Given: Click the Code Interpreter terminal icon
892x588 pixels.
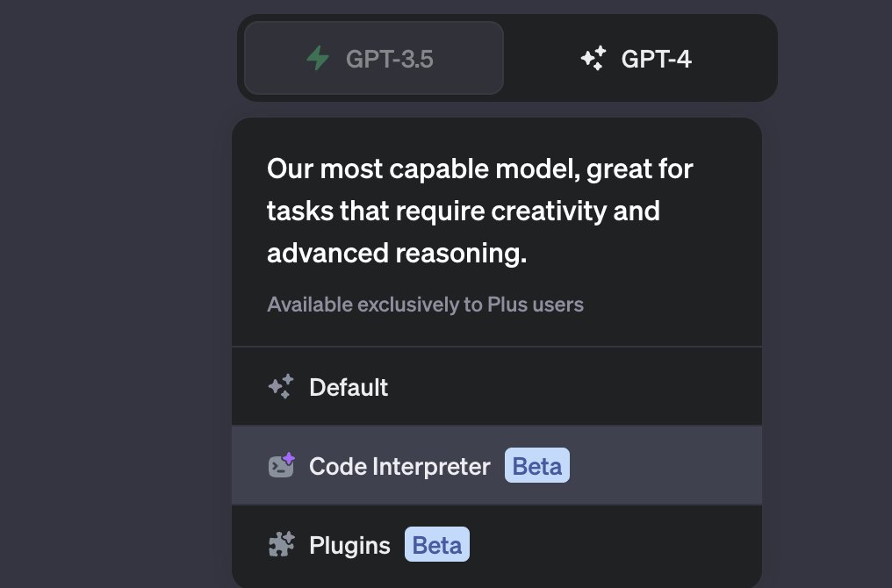Looking at the screenshot, I should [281, 465].
